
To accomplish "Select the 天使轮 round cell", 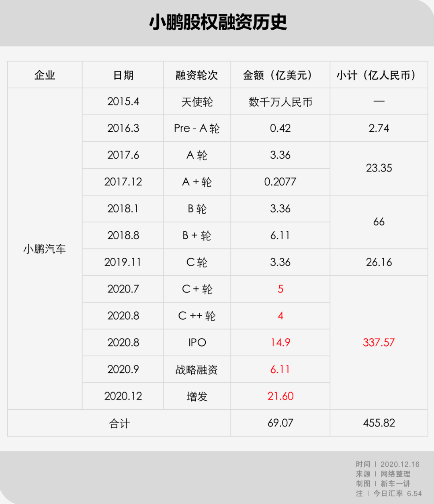I will click(197, 102).
